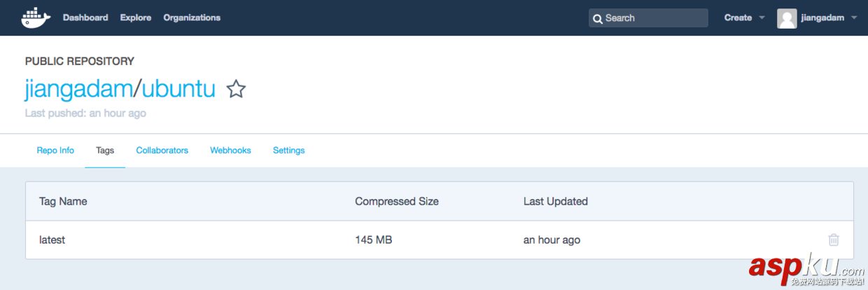Click the ubuntu repository name link
The height and width of the screenshot is (290, 868).
178,89
